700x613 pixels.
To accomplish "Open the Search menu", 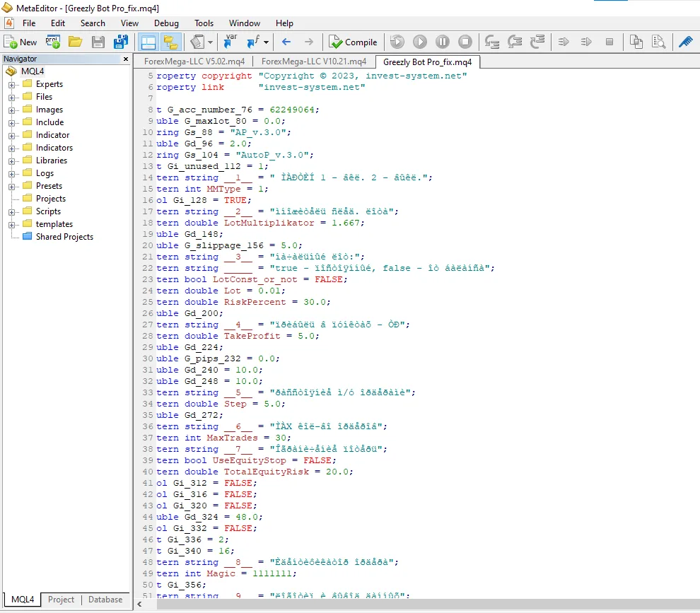I will point(93,23).
